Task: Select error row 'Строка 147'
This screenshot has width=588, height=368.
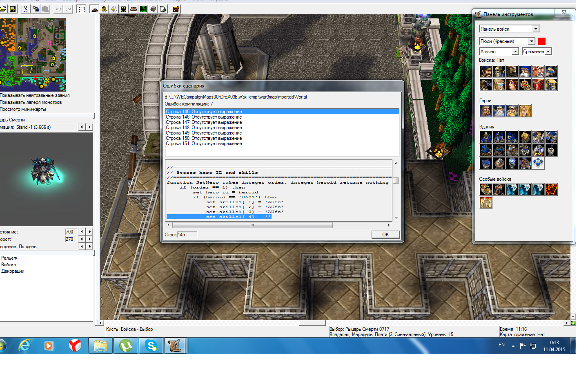Action: [282, 122]
